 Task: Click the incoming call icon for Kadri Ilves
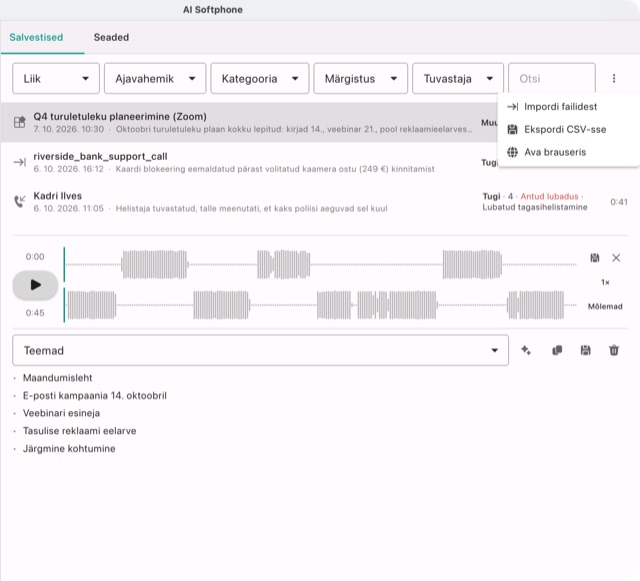(20, 201)
